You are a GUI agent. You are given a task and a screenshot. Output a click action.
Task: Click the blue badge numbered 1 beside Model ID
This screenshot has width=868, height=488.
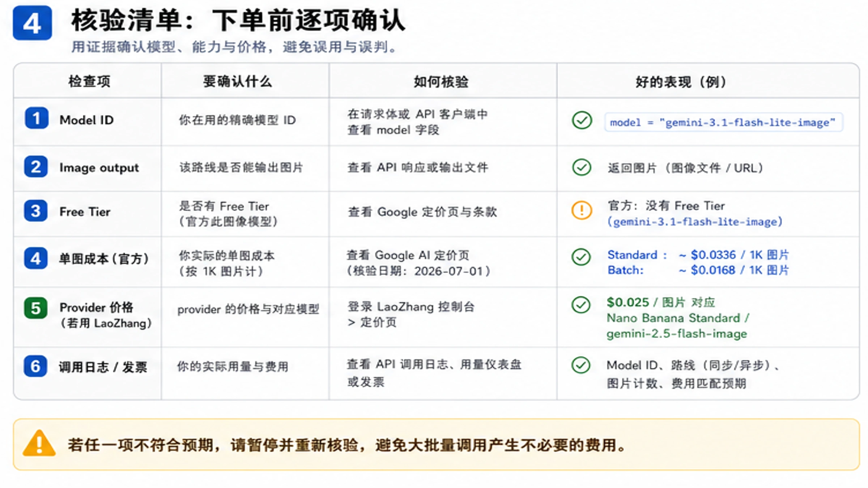pos(36,118)
